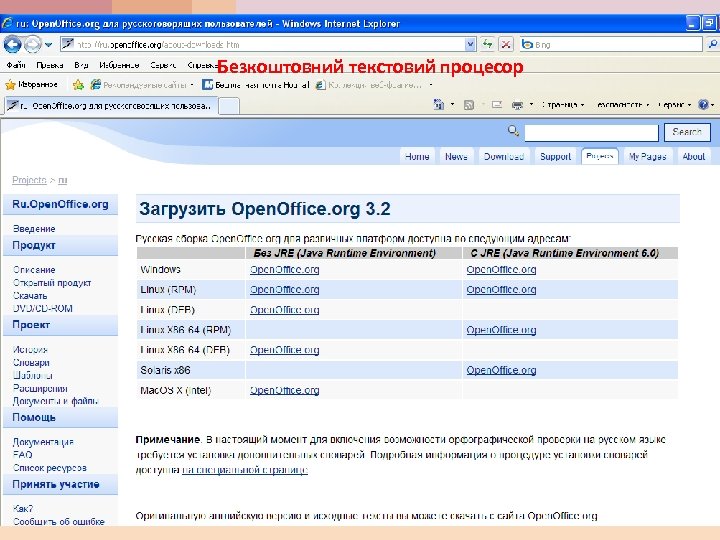Expand the Print icon dropdown arrow
Viewport: 720px width, 540px height.
531,105
